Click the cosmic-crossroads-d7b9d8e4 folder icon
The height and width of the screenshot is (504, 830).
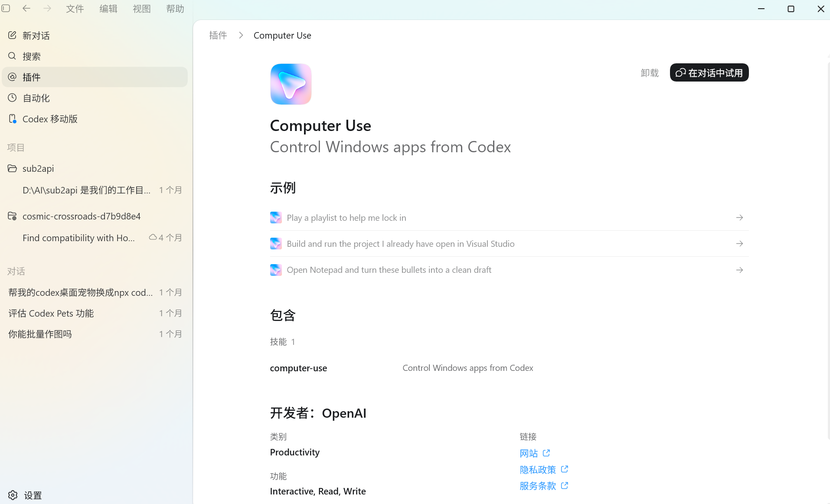12,216
